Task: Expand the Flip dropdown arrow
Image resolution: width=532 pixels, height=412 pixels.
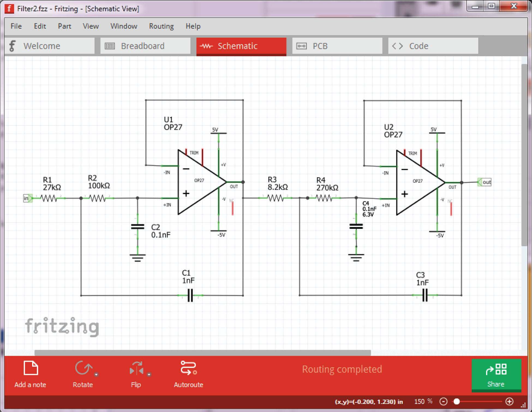Action: point(149,375)
